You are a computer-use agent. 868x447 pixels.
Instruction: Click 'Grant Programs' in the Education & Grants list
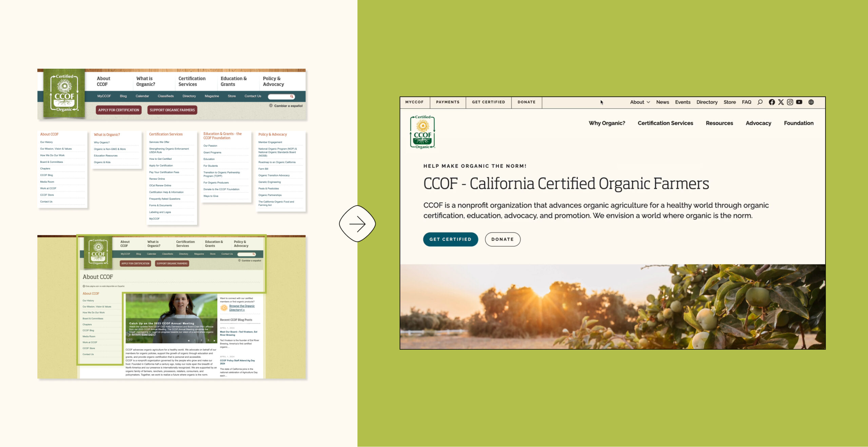click(212, 153)
